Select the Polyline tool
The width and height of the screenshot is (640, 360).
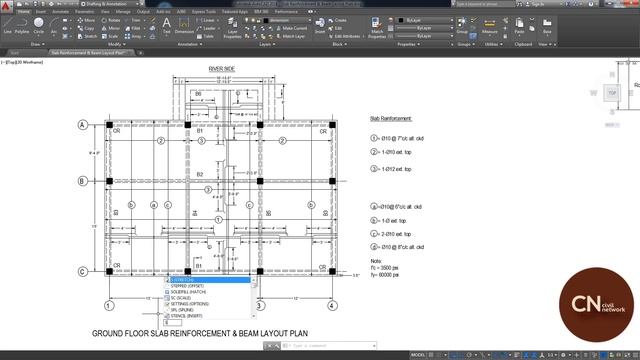click(22, 25)
